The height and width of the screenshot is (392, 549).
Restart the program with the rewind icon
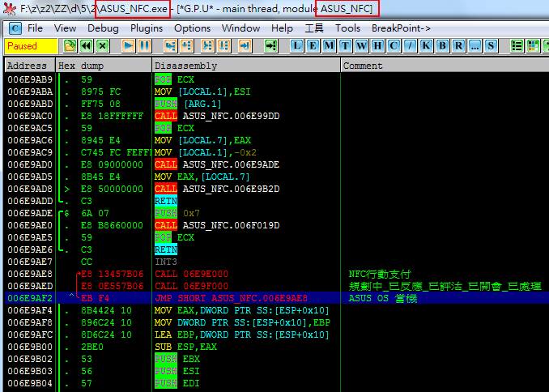(x=86, y=46)
